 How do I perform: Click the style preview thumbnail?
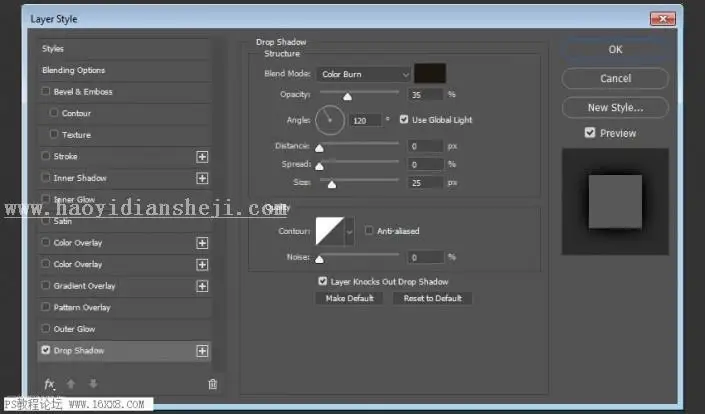[x=615, y=202]
